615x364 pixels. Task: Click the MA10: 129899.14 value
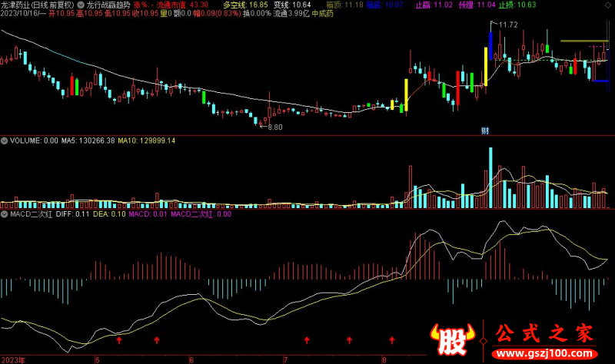click(147, 141)
